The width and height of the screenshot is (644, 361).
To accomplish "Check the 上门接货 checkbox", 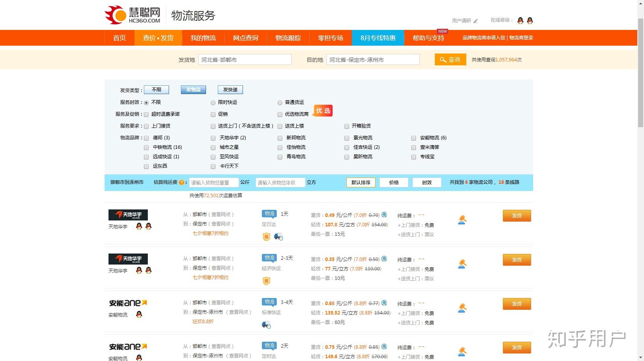I will pos(146,126).
